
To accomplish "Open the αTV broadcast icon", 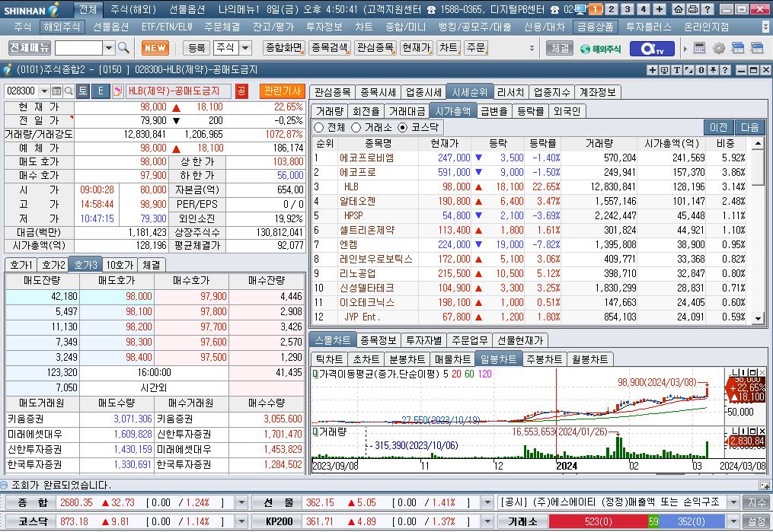I will [652, 48].
